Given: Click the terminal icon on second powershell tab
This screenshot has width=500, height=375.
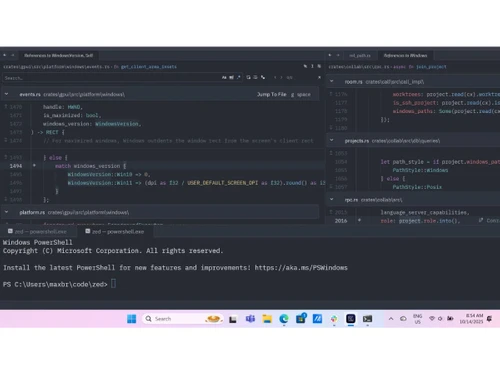Looking at the screenshot, I should [88, 231].
